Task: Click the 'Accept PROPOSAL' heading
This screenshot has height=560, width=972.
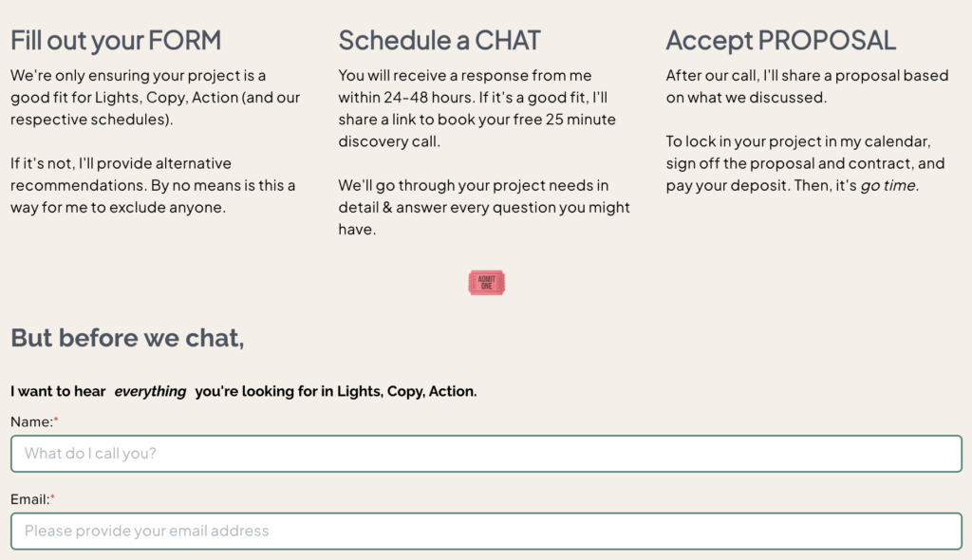Action: coord(780,40)
